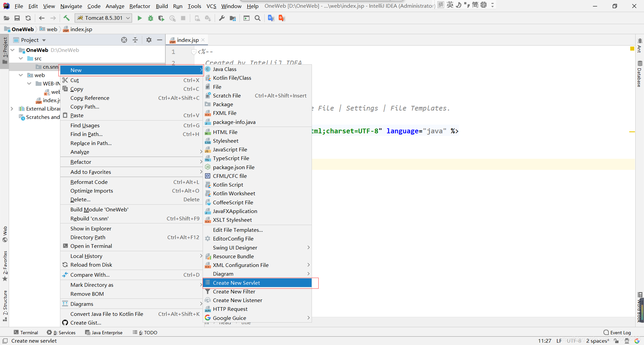Open Tomcat 8.5.301 run configuration dropdown
644x345 pixels.
click(x=103, y=18)
